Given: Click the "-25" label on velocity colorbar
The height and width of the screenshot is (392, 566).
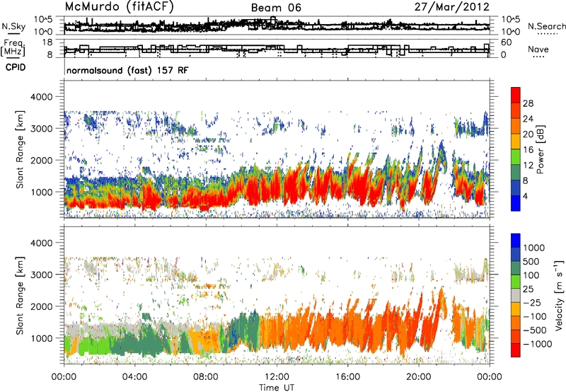Looking at the screenshot, I should (x=533, y=302).
